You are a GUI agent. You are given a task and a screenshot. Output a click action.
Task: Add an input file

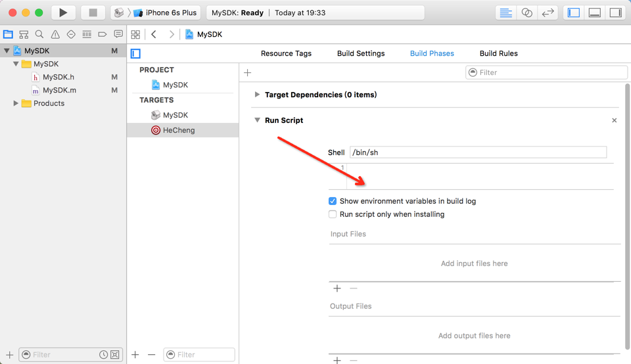pyautogui.click(x=337, y=288)
